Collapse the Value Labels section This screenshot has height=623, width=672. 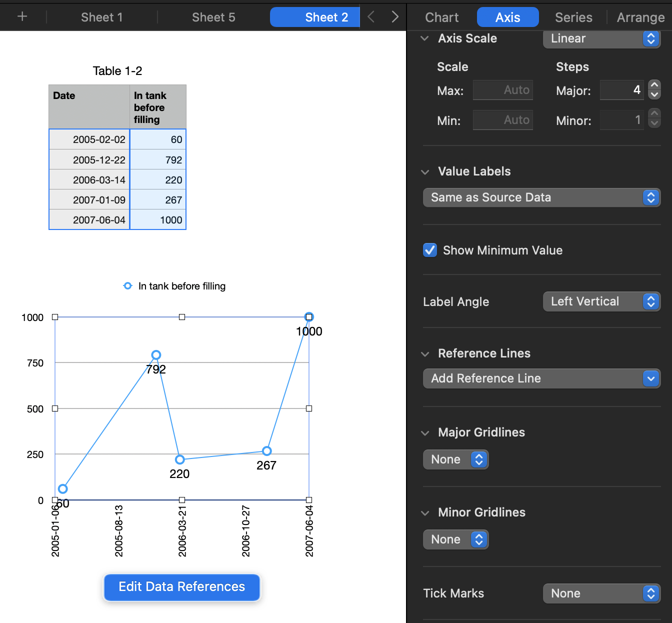pos(425,172)
